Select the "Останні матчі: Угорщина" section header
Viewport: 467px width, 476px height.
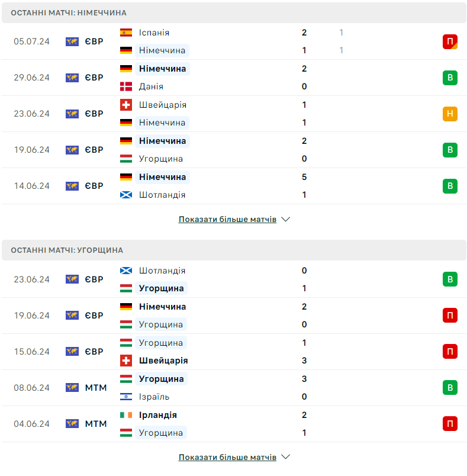234,250
